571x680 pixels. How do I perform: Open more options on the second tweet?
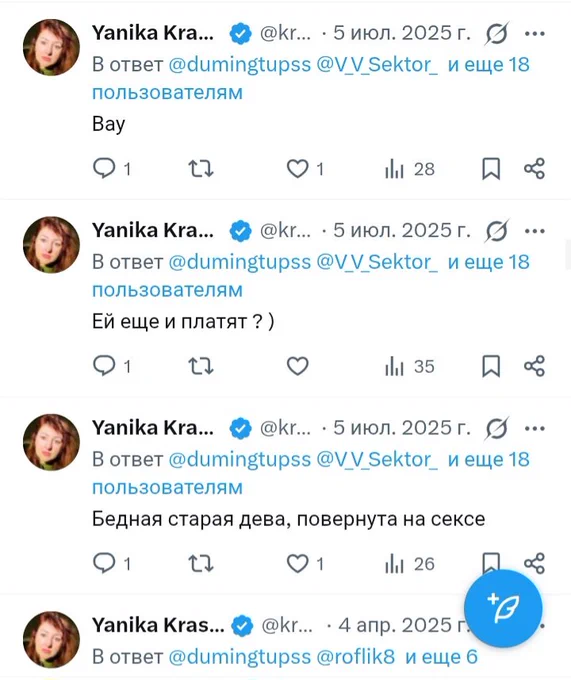(535, 231)
